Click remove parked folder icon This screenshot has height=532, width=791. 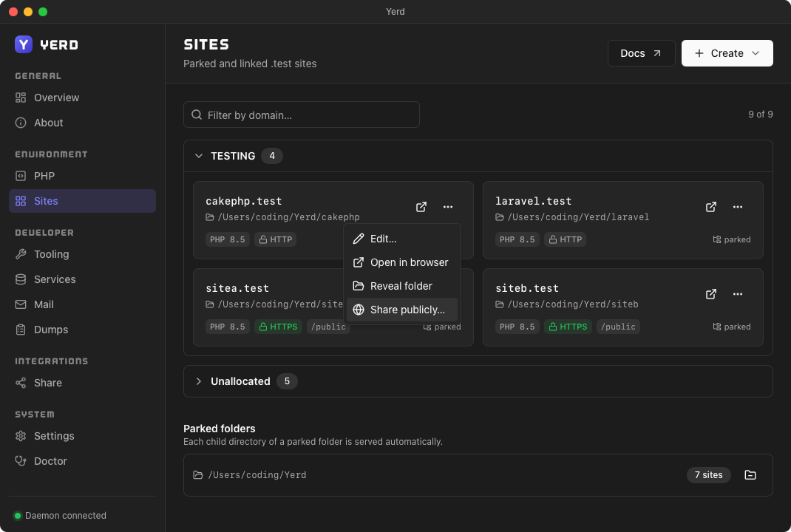(x=750, y=475)
